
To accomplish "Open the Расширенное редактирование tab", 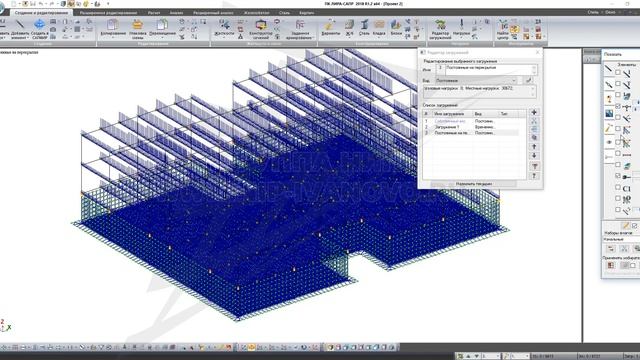I will click(x=108, y=13).
